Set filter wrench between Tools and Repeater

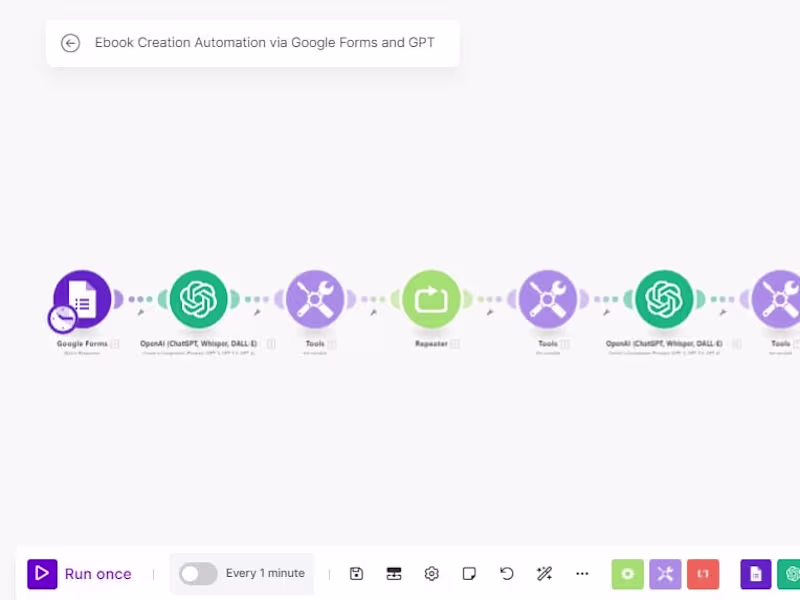point(373,312)
